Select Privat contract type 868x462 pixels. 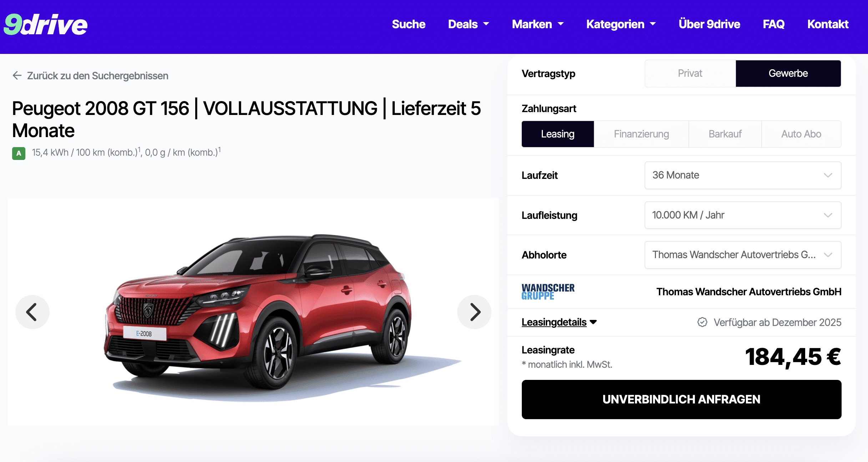(x=690, y=74)
